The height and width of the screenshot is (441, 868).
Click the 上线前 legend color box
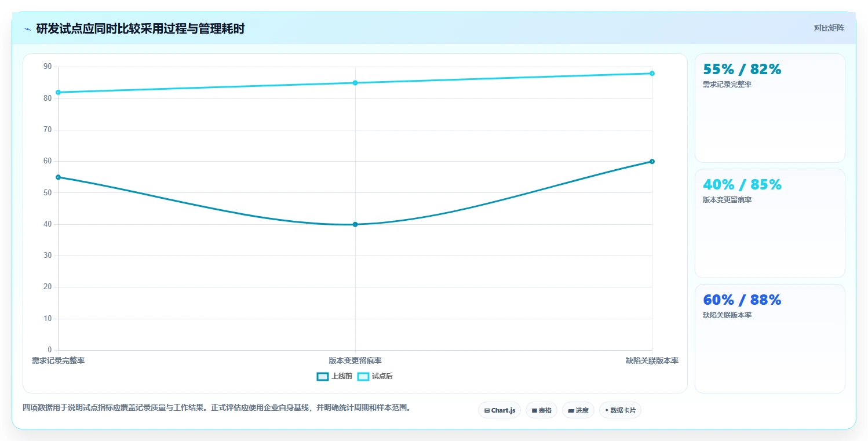tap(323, 376)
